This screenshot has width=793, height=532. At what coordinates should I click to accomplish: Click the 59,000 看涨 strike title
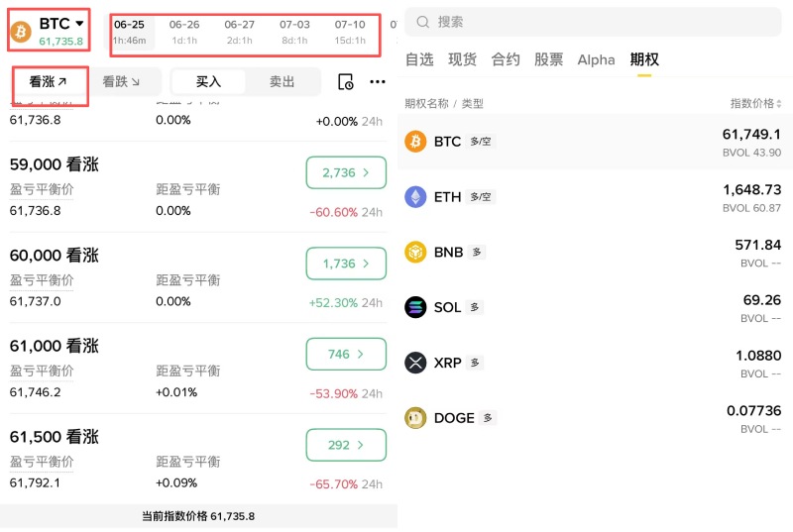pyautogui.click(x=55, y=164)
